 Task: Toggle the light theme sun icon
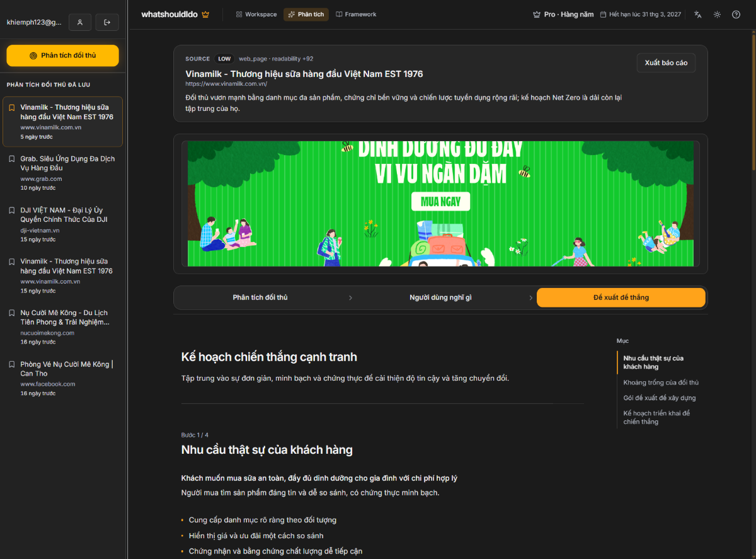tap(717, 14)
